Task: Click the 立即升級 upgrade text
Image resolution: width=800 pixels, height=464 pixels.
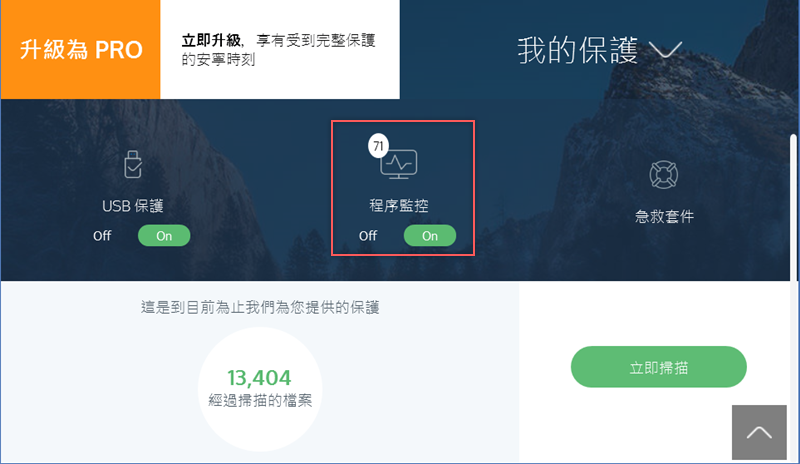Action: [211, 40]
